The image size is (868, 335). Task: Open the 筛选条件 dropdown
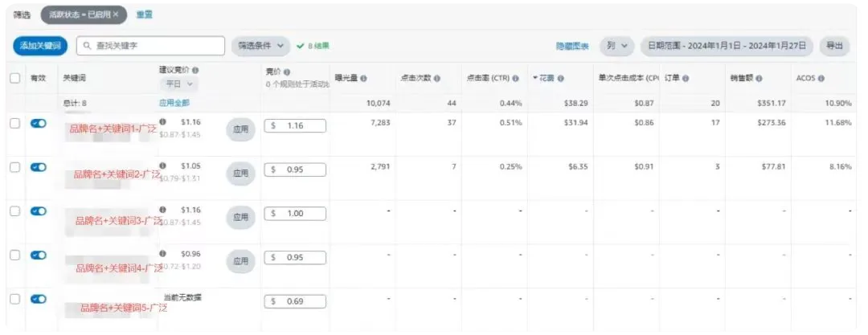pyautogui.click(x=260, y=46)
